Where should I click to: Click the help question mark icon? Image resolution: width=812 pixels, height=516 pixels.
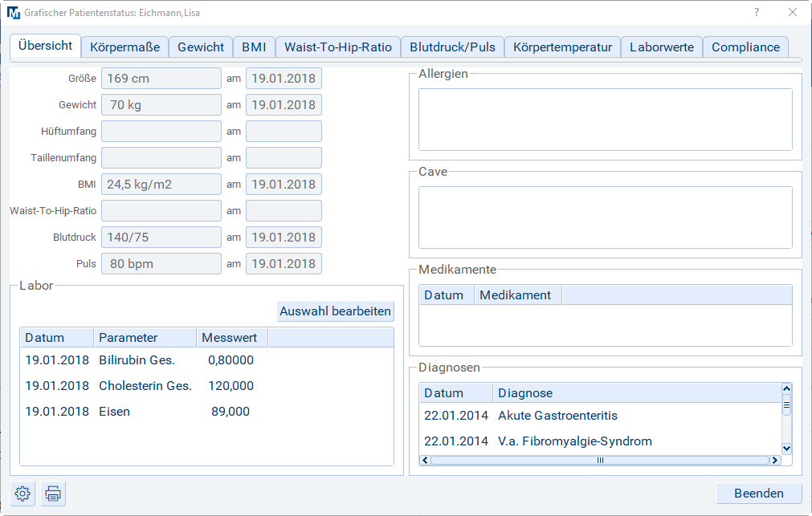756,12
